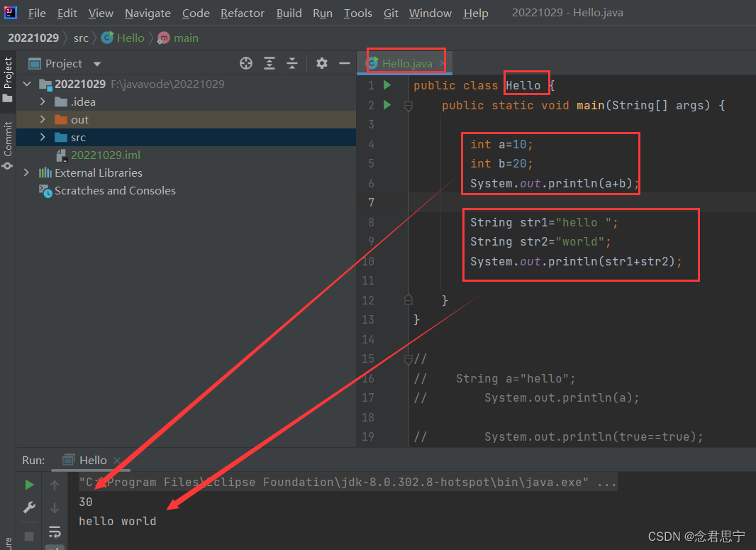
Task: Click the Stop process square icon
Action: coord(28,535)
